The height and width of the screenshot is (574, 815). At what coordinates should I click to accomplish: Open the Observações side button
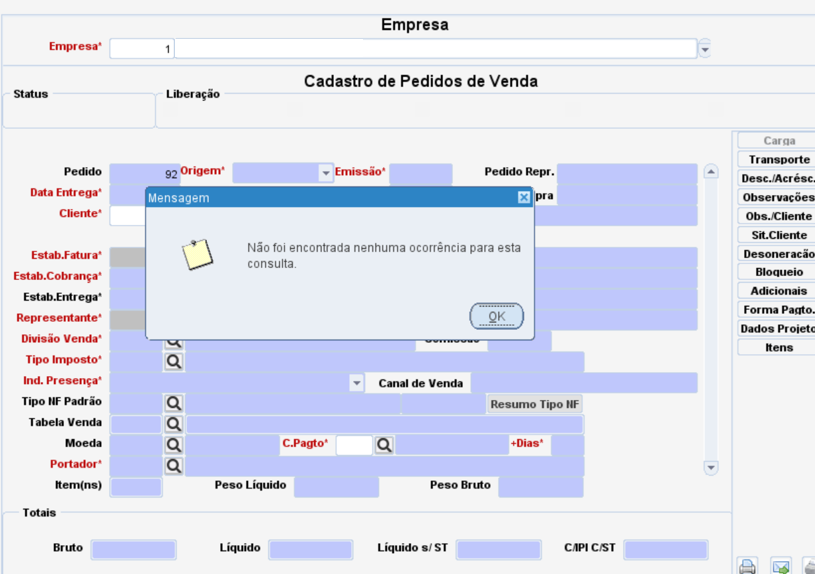(779, 197)
